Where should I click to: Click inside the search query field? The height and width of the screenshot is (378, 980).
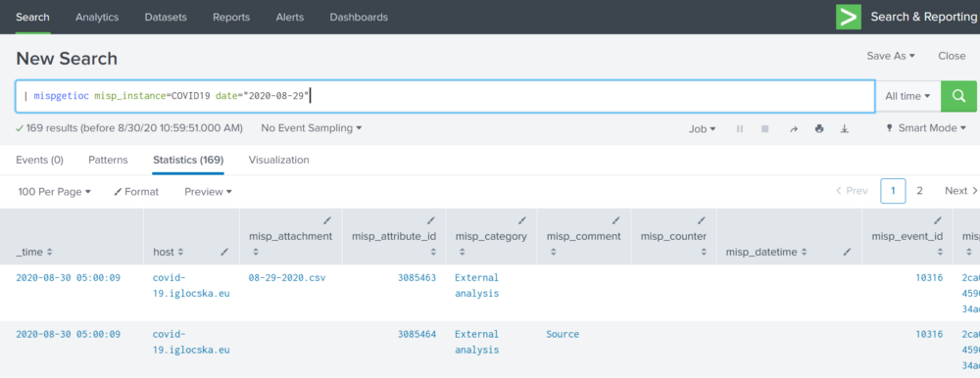[445, 96]
